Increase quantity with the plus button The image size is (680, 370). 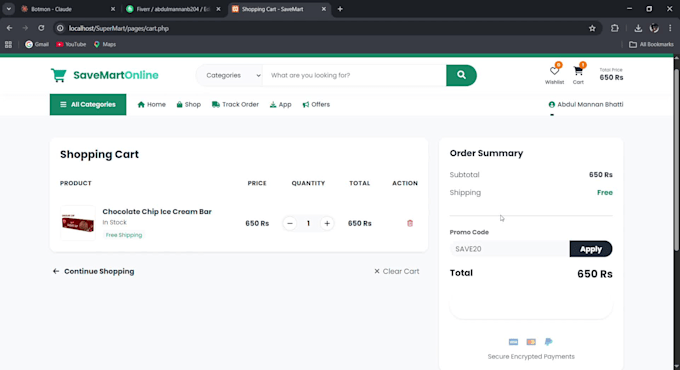pyautogui.click(x=327, y=223)
